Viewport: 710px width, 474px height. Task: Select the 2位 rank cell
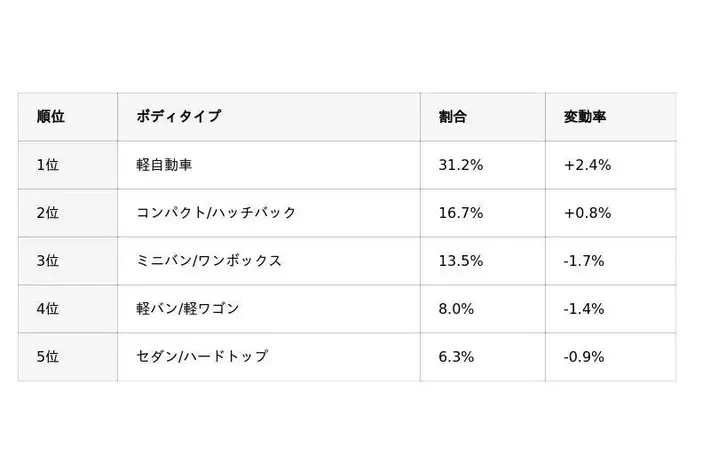[48, 213]
